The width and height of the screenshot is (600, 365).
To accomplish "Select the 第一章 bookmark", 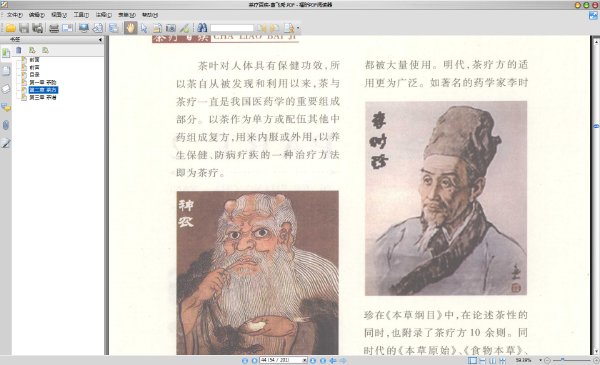I will [43, 82].
